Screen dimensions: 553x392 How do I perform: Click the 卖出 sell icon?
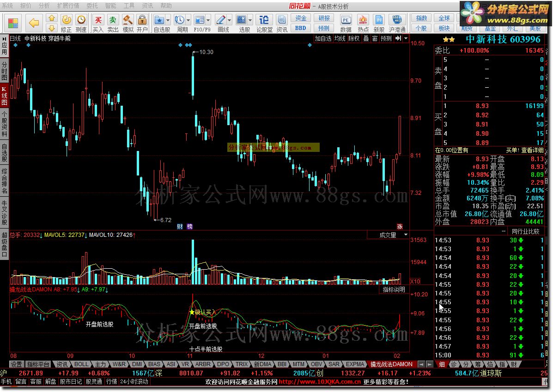pyautogui.click(x=113, y=23)
